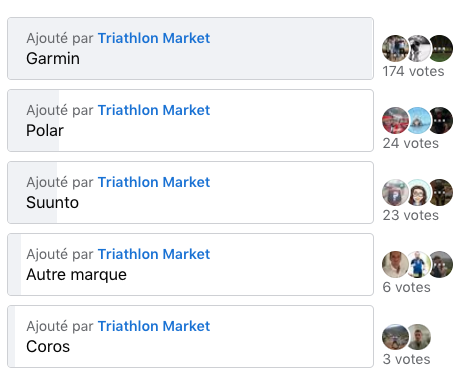View the 174 votes list
Screen dimensions: 460x376
413,71
